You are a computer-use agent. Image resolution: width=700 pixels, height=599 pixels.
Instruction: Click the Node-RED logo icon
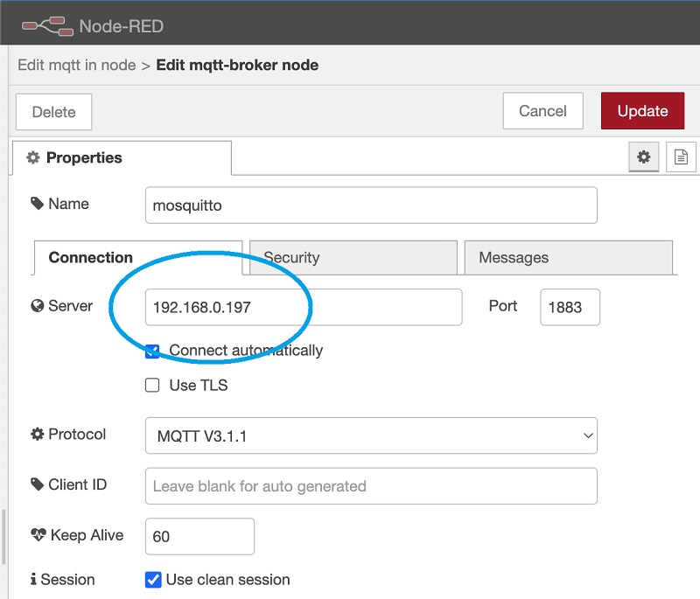pyautogui.click(x=48, y=26)
